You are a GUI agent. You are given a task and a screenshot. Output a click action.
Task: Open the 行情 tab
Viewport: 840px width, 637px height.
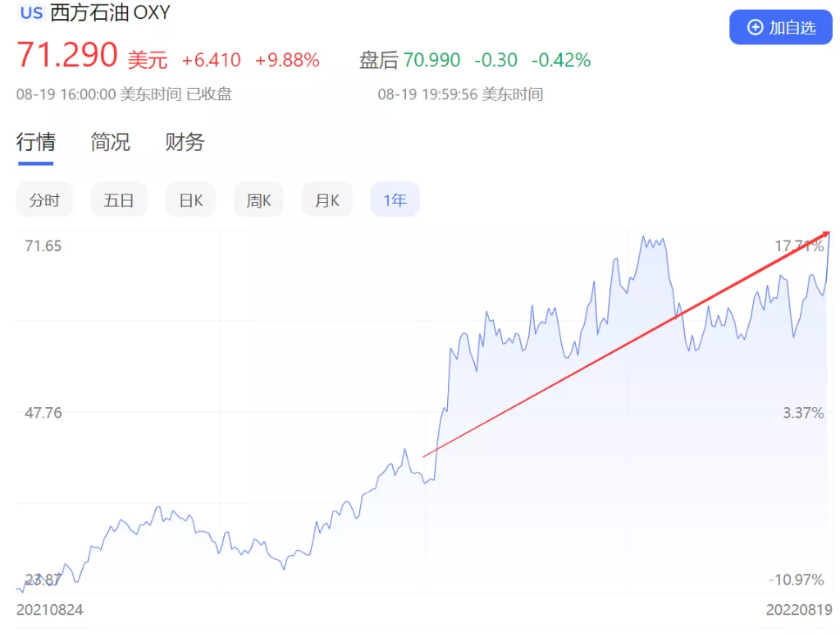pyautogui.click(x=36, y=142)
